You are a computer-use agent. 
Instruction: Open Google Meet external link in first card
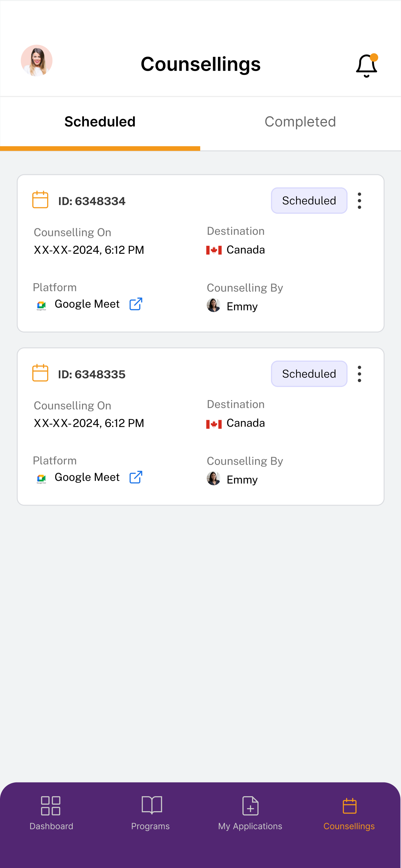[x=136, y=304]
